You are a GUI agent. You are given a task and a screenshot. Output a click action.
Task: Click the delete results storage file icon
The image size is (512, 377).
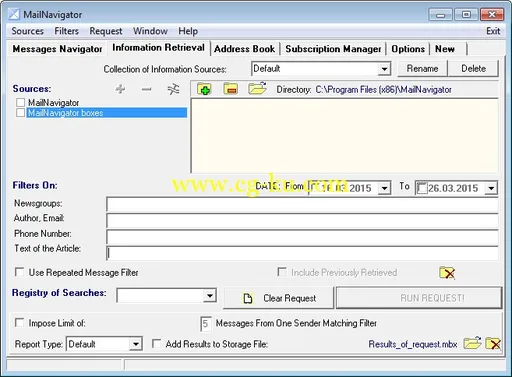point(493,343)
